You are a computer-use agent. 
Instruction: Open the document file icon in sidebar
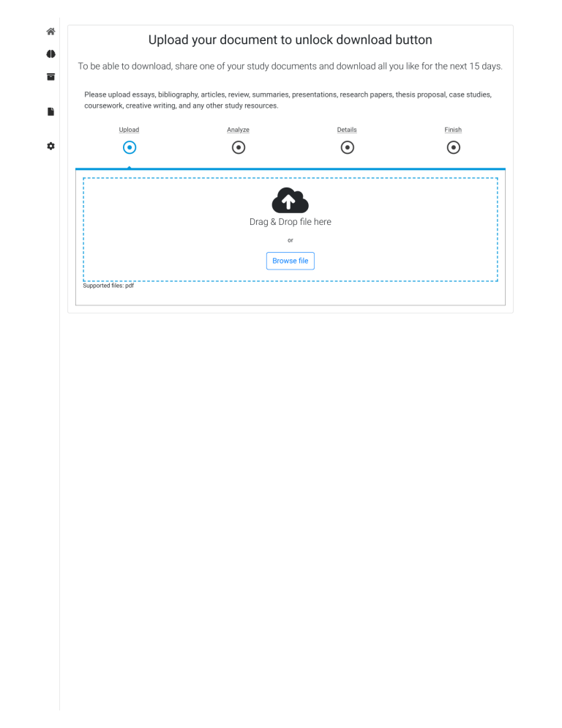[50, 112]
